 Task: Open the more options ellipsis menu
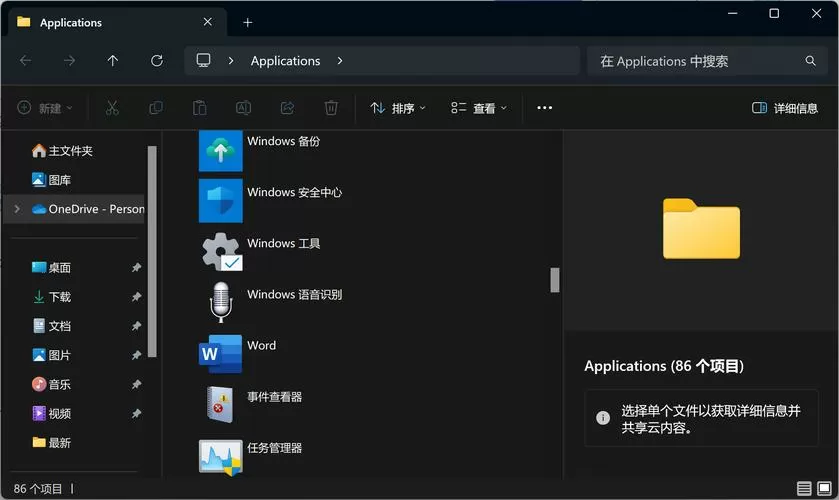545,108
